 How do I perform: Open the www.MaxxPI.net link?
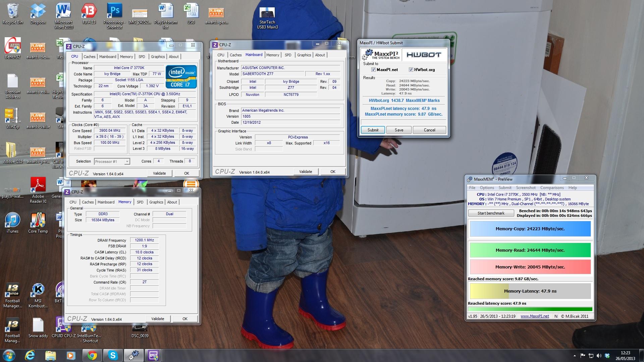click(x=535, y=316)
